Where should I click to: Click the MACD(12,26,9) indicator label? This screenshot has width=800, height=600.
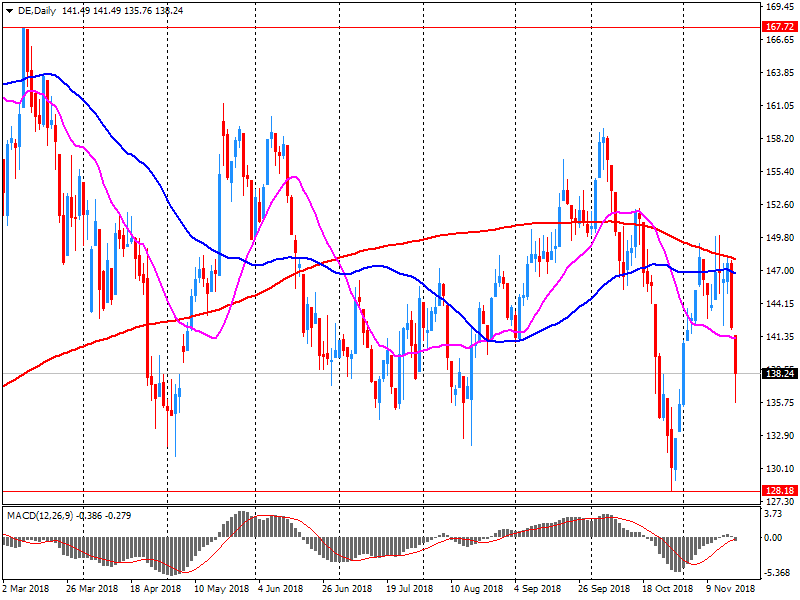[x=40, y=516]
